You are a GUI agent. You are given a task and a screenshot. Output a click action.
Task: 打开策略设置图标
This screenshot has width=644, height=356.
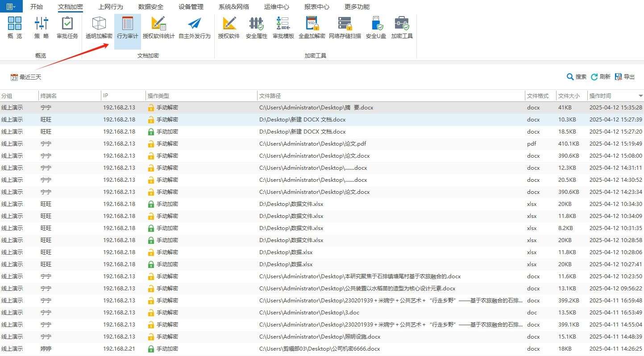(x=41, y=28)
